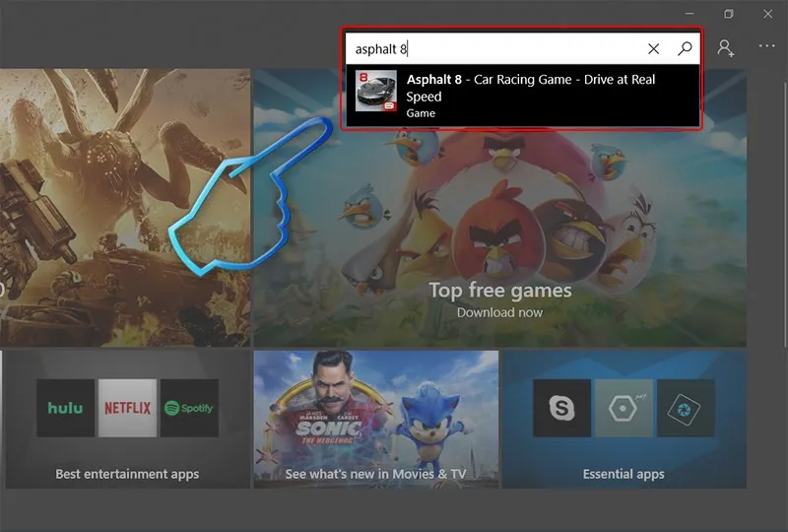Open the three-dot See more menu
The width and height of the screenshot is (788, 532).
click(766, 46)
